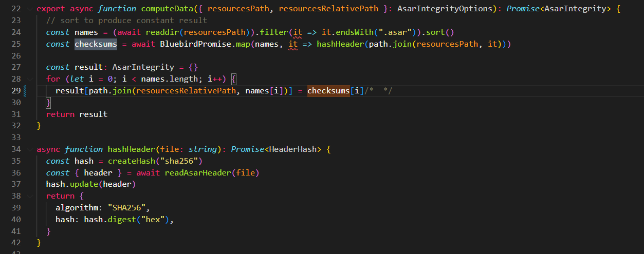Click the highlighted checksums variable on line 25
Image resolution: width=644 pixels, height=254 pixels.
point(96,44)
